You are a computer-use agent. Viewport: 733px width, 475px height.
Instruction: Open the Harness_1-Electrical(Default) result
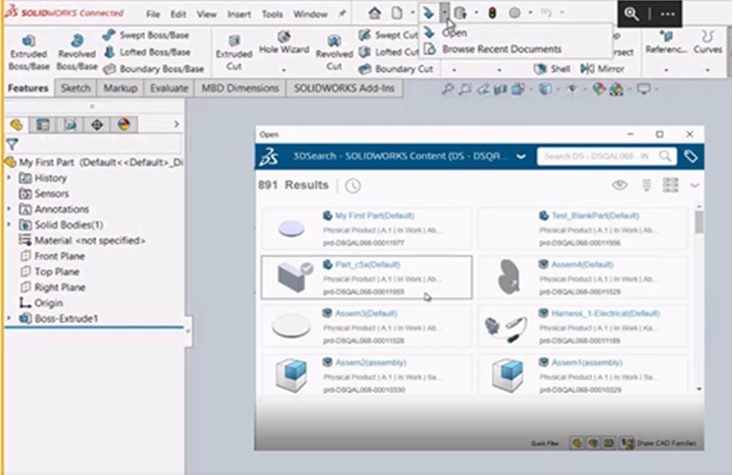(605, 314)
